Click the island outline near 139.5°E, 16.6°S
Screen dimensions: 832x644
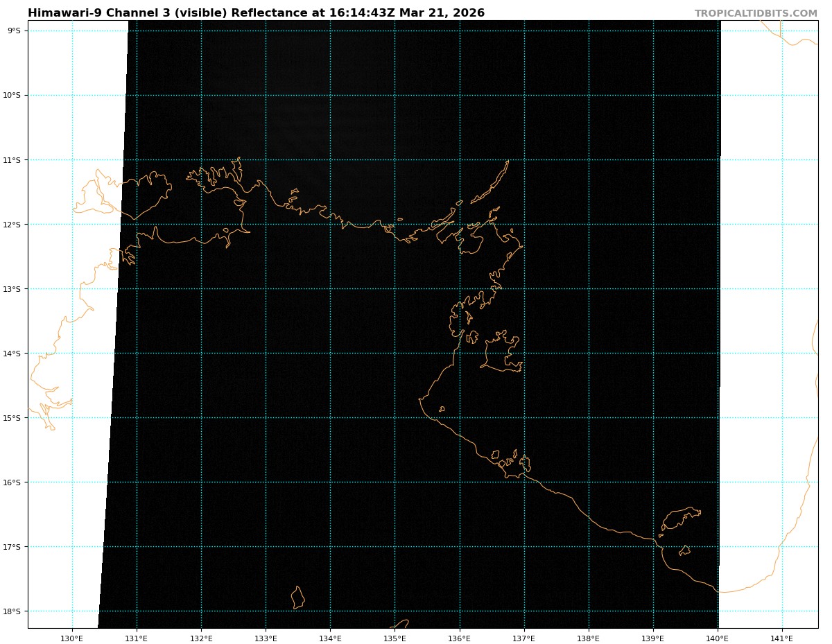point(679,518)
